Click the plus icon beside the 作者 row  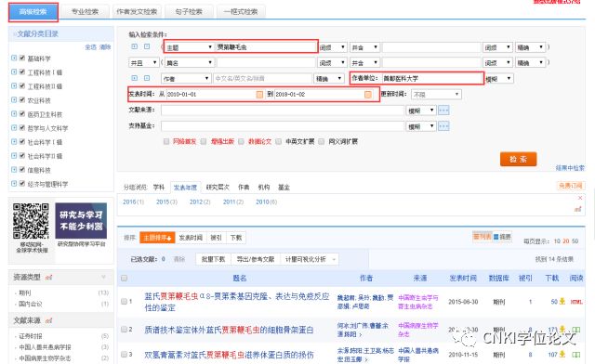click(134, 78)
